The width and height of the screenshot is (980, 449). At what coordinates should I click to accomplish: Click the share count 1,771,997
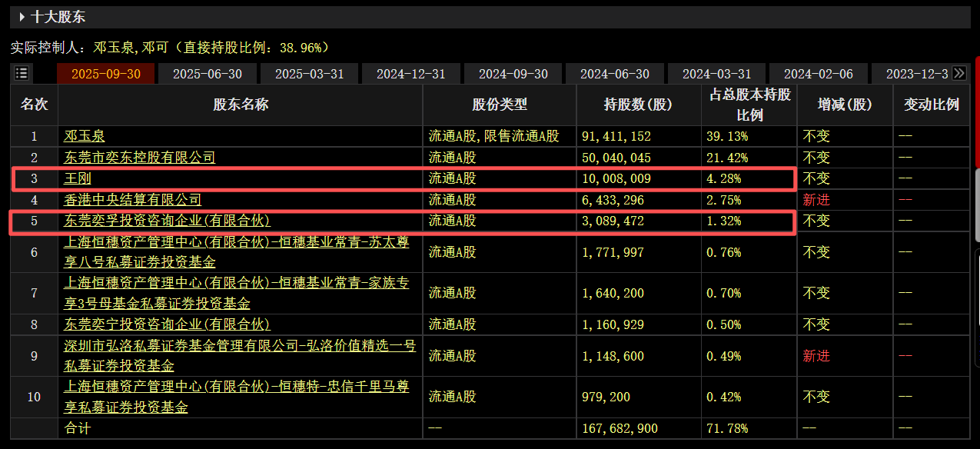pyautogui.click(x=613, y=251)
